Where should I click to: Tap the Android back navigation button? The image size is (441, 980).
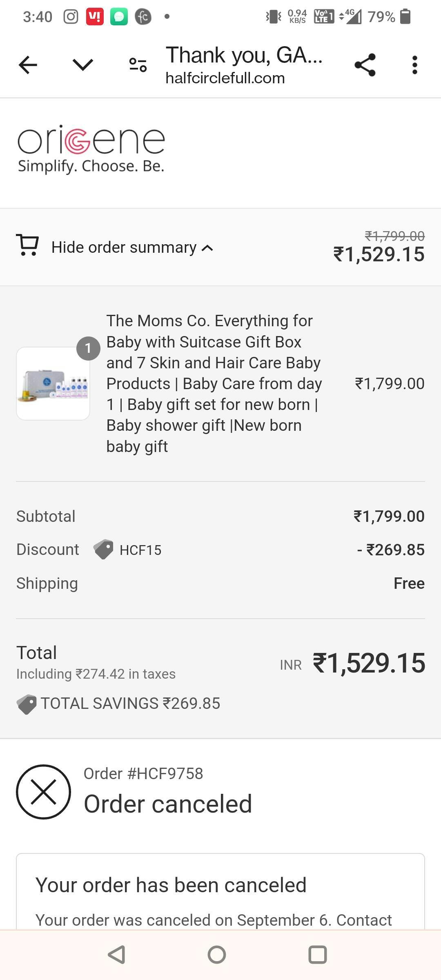116,955
